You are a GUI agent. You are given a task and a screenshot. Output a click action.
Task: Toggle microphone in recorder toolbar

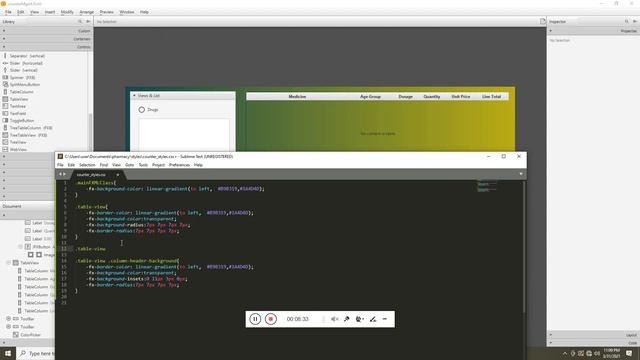(x=347, y=319)
